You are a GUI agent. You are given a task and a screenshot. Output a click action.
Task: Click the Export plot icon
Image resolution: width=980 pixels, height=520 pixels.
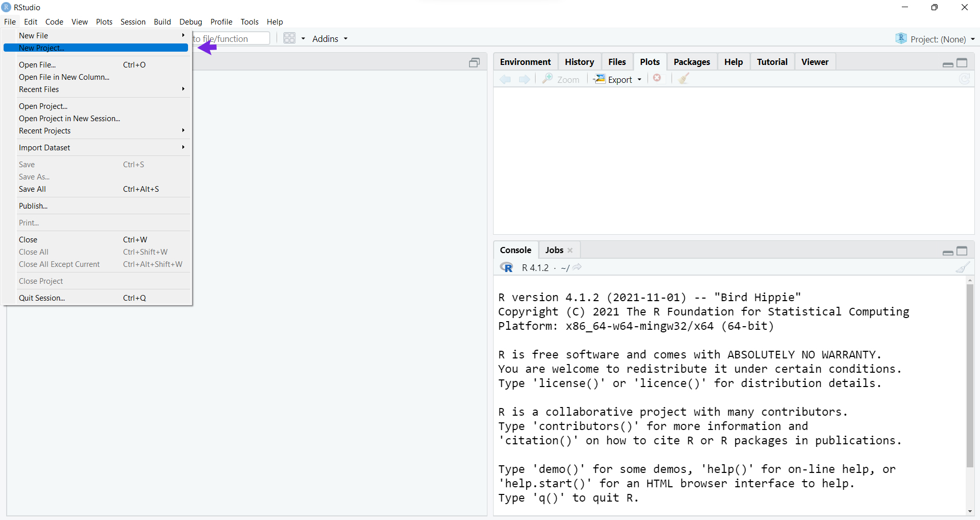point(600,79)
